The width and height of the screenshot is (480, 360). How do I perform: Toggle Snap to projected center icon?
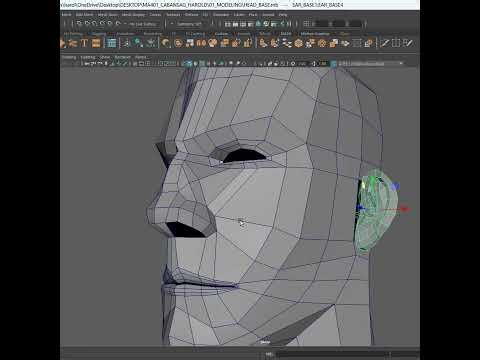pyautogui.click(x=102, y=24)
